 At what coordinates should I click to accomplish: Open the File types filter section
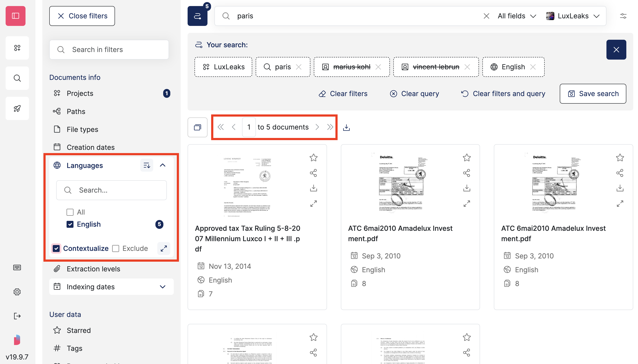[82, 129]
